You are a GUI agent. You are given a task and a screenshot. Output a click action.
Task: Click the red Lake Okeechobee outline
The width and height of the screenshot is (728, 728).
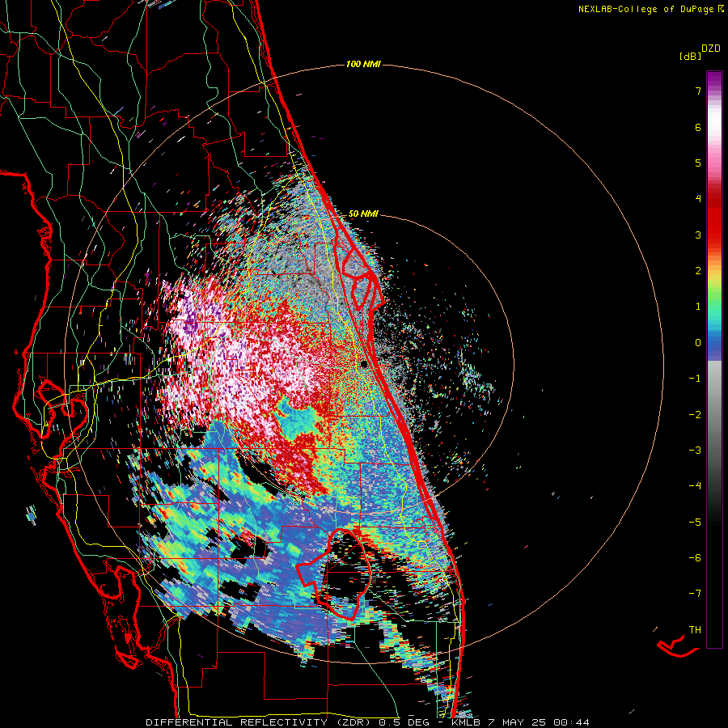click(x=333, y=574)
